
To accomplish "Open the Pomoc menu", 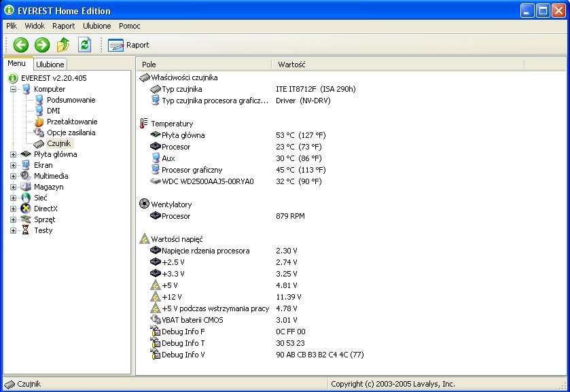I will click(x=129, y=26).
